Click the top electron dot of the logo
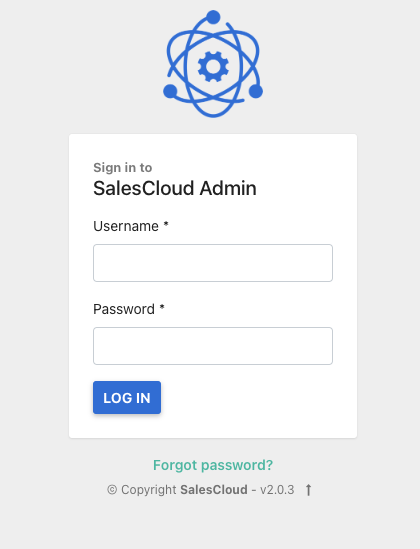Image resolution: width=420 pixels, height=549 pixels. point(213,17)
